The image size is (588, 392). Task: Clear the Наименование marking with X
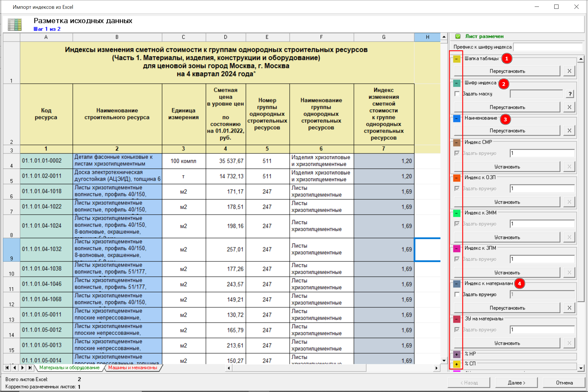(x=569, y=130)
